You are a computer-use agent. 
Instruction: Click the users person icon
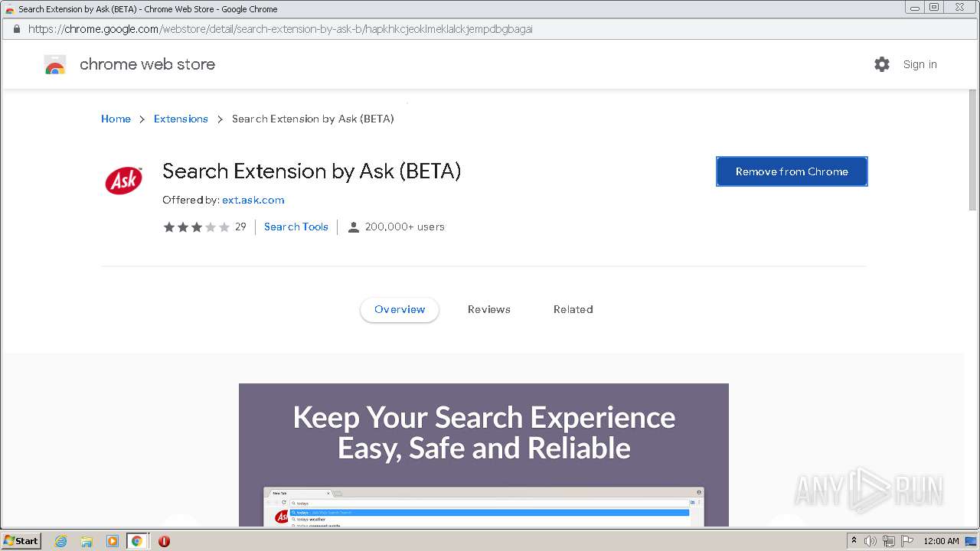pos(353,227)
